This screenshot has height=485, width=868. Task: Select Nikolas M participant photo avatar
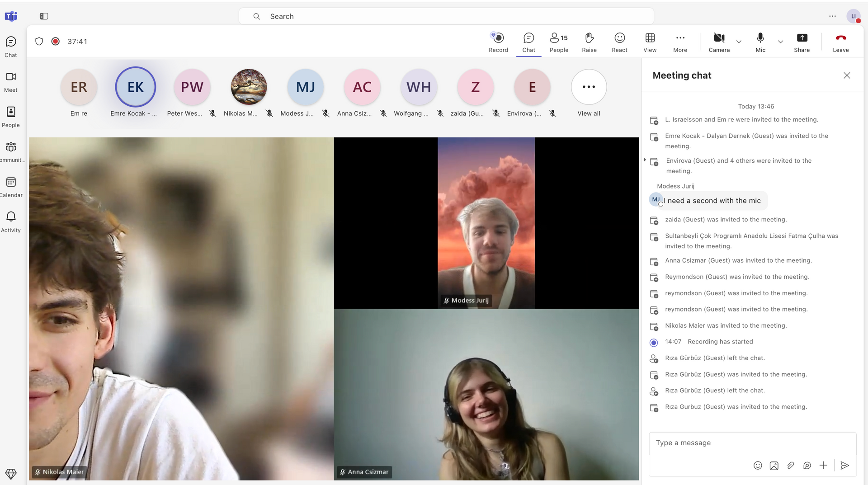(249, 87)
